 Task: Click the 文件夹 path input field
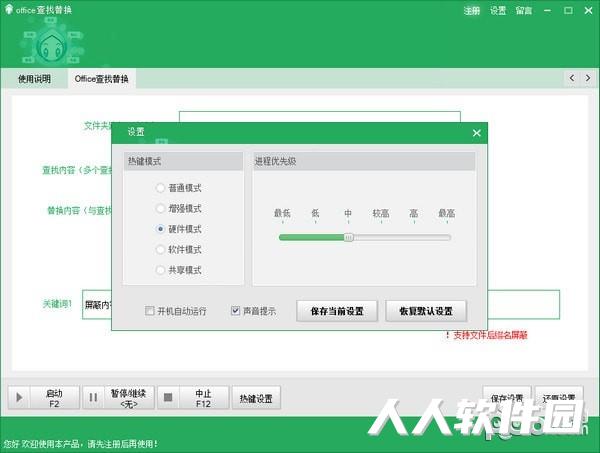(320, 117)
